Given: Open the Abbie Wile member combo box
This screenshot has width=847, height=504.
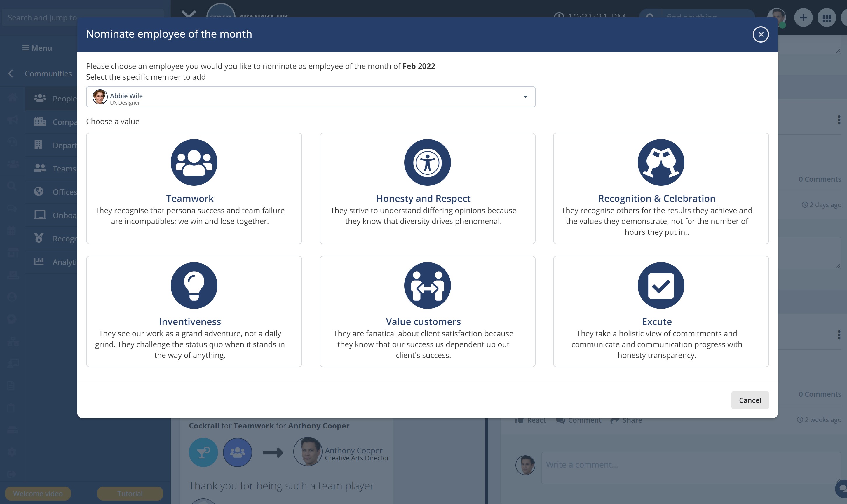Looking at the screenshot, I should point(306,97).
